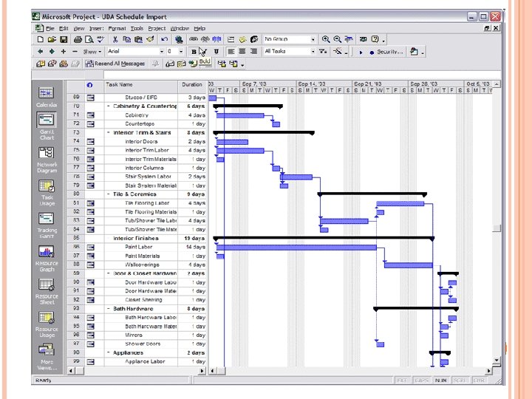Open Gantt Chart view in the sidebar

pyautogui.click(x=47, y=126)
